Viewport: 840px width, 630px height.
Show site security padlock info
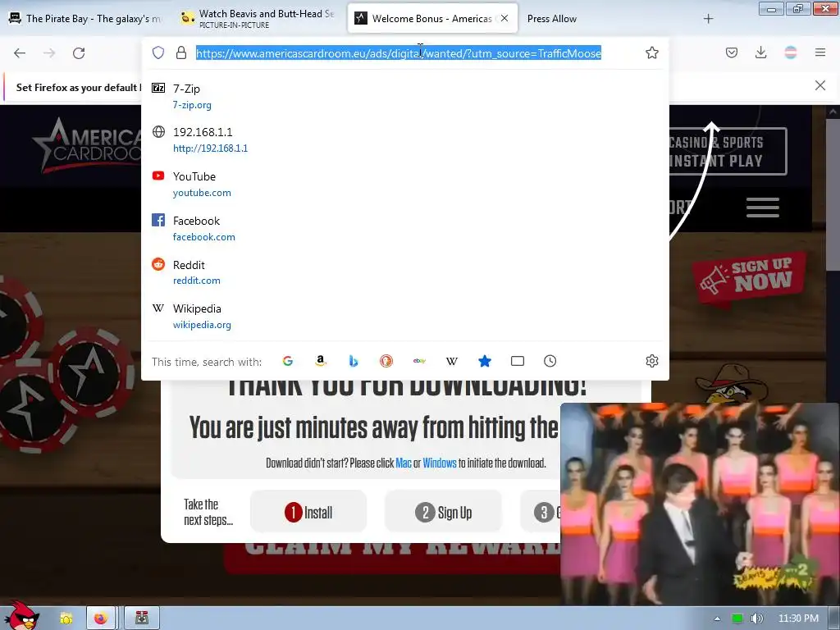(x=181, y=52)
